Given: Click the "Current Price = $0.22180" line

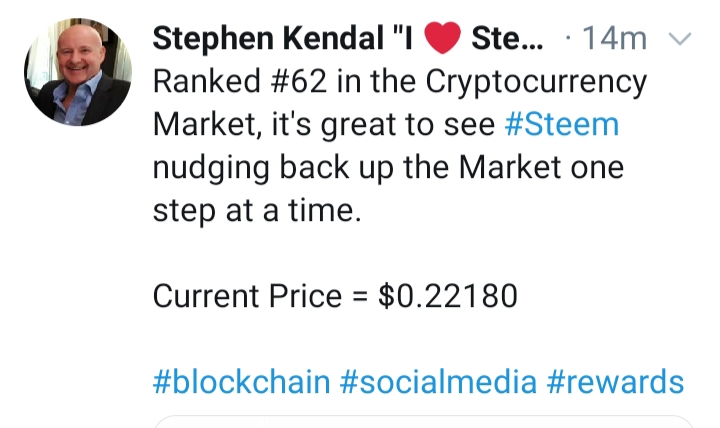Looking at the screenshot, I should (335, 296).
